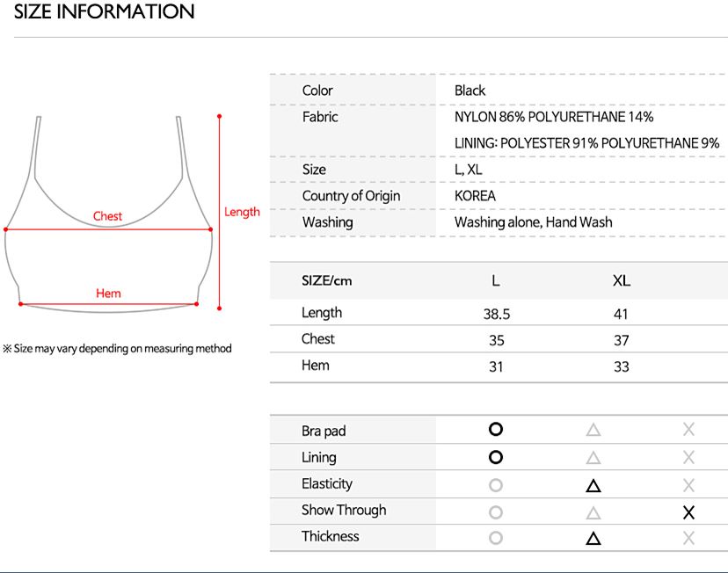
Task: Select the bold triangle in the Thickness row
Action: click(x=593, y=539)
